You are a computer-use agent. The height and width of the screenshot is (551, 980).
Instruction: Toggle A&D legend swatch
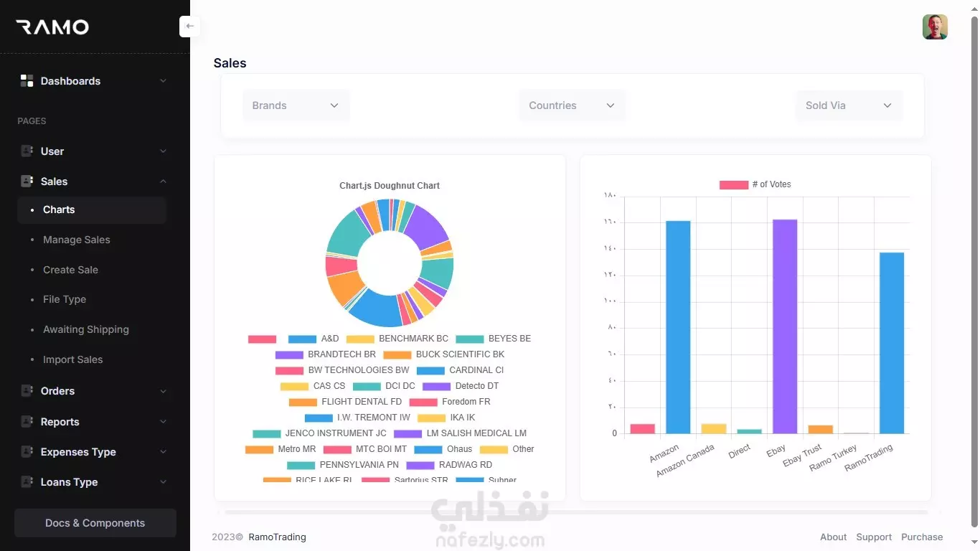point(302,339)
